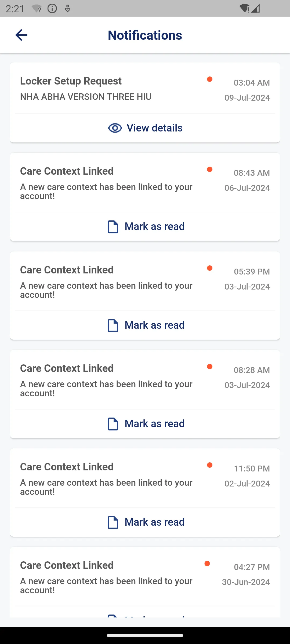Select Care Context Linked notification from 30-Jun-2024
This screenshot has height=644, width=290.
[x=67, y=565]
